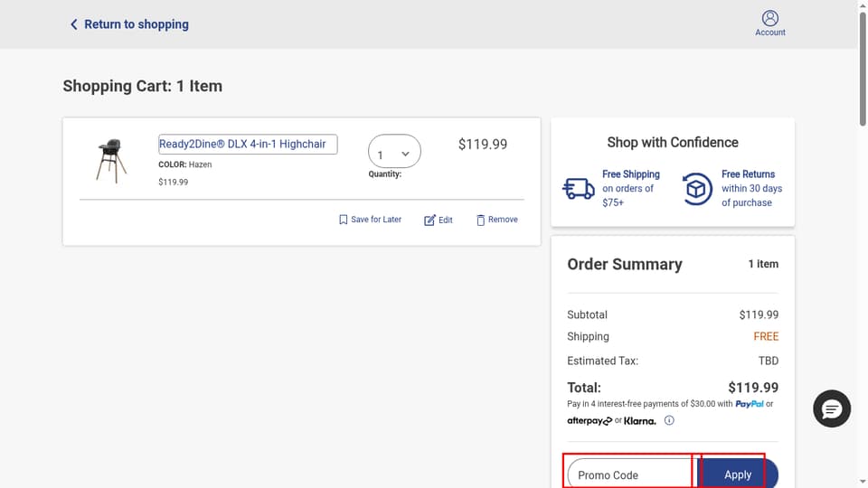Expand the Quantity dropdown

pyautogui.click(x=394, y=151)
